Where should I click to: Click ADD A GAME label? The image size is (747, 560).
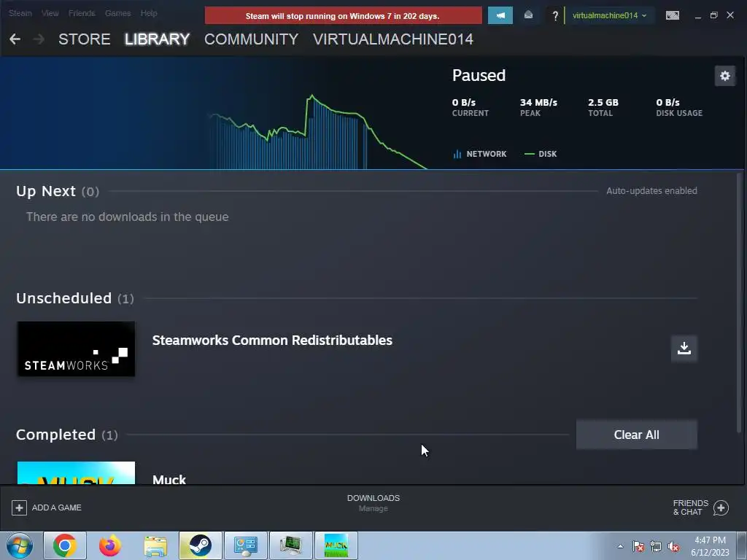click(x=57, y=507)
